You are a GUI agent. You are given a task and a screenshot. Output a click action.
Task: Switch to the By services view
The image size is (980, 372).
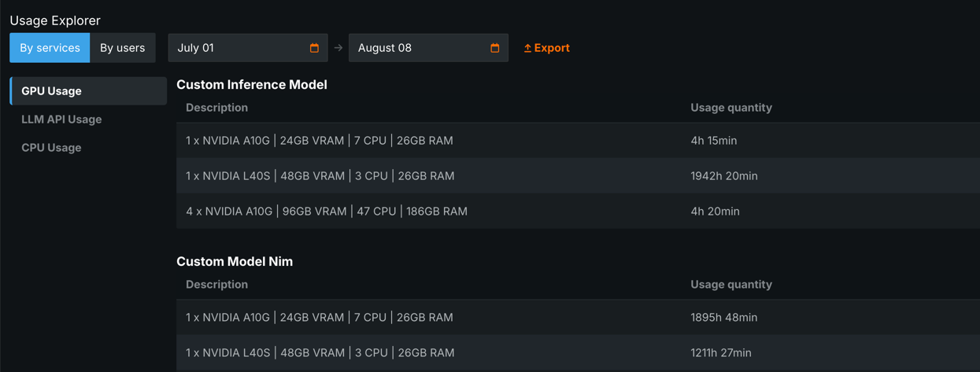(50, 48)
